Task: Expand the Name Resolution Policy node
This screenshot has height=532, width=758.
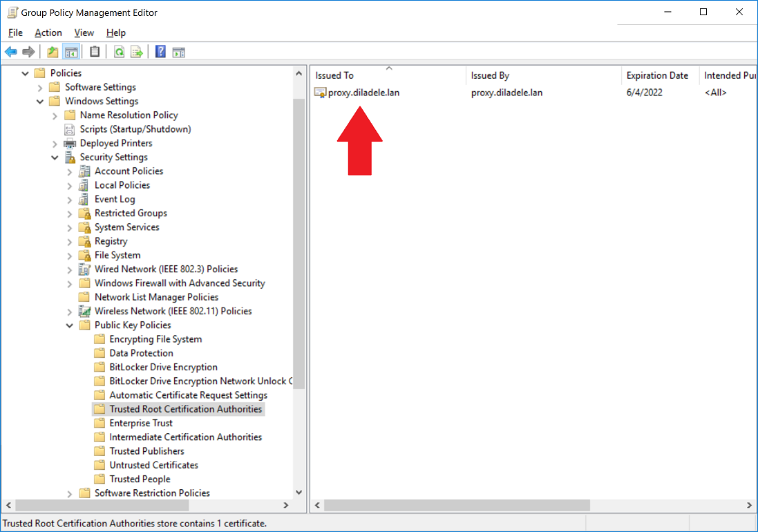Action: (x=55, y=115)
